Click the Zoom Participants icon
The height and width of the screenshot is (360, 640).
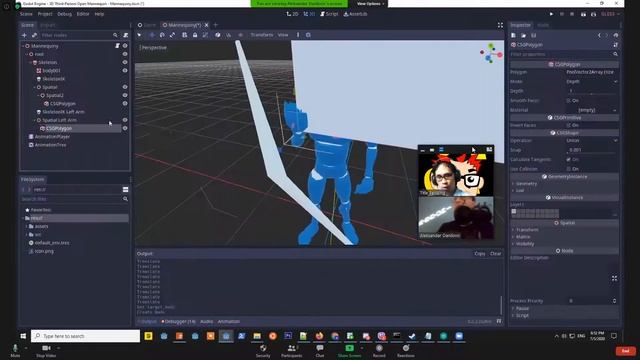point(291,349)
